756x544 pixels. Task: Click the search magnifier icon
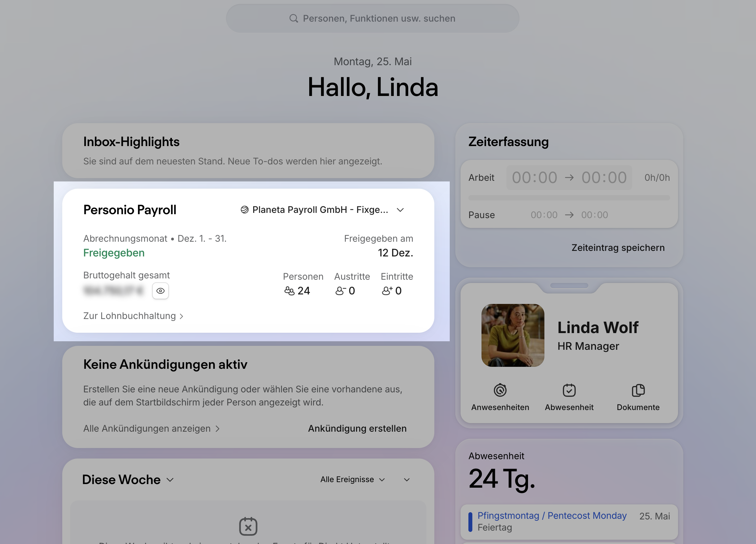pos(293,18)
